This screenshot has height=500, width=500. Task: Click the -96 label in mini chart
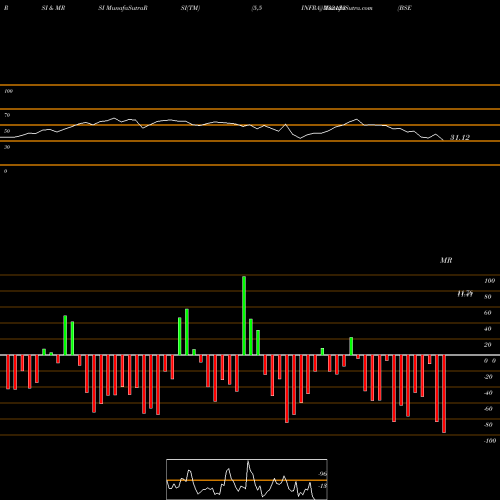[322, 474]
